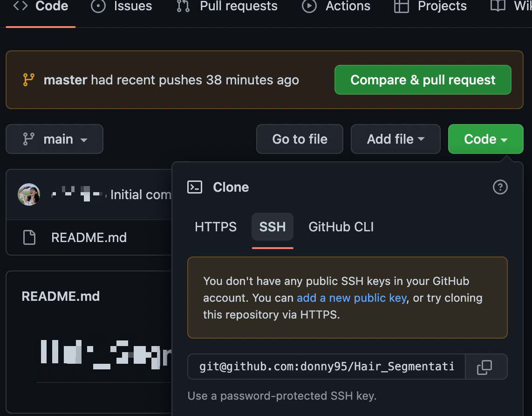Click the SSH clone URL field

tap(327, 367)
